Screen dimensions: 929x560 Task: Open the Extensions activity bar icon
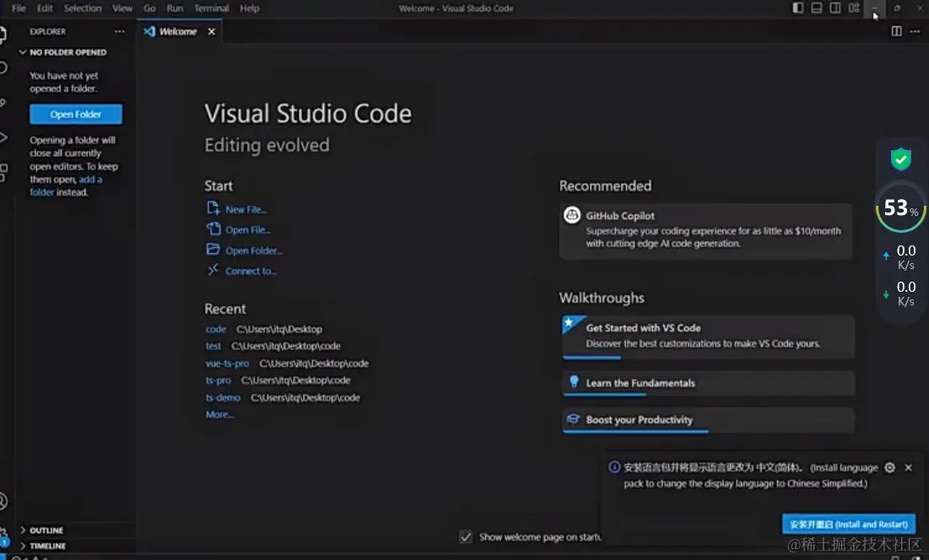click(3, 172)
